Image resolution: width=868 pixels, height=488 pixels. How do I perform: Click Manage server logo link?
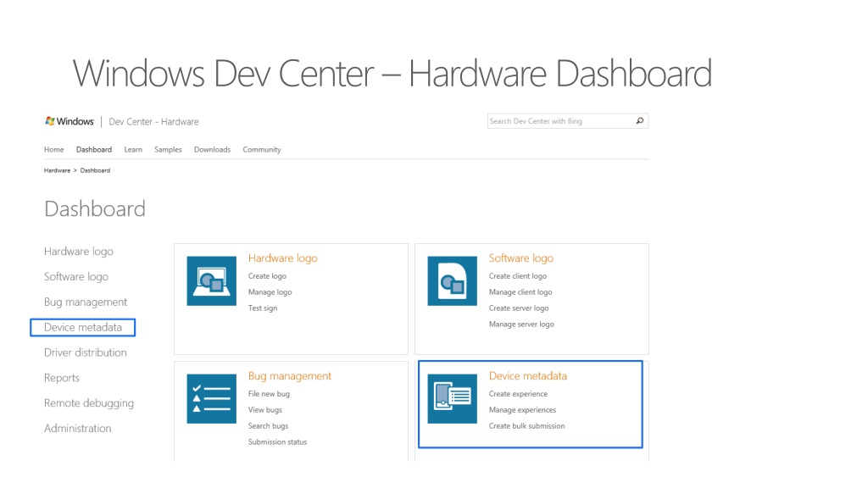(521, 324)
